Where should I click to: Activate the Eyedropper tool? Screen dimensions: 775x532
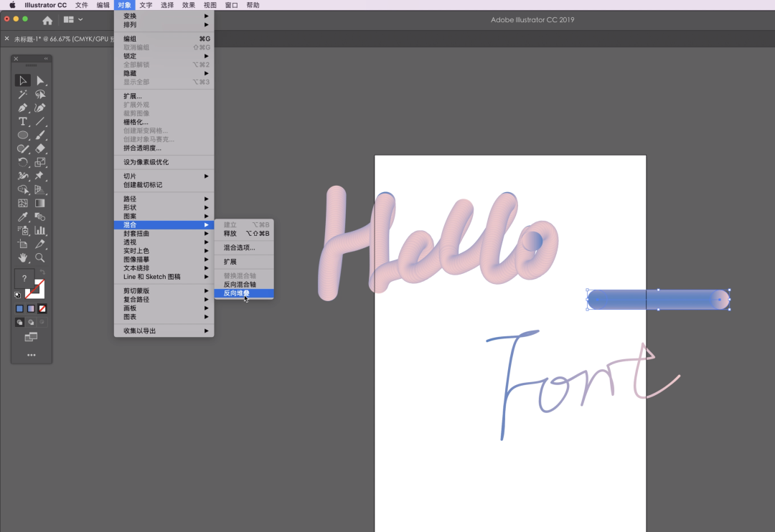[x=23, y=217]
